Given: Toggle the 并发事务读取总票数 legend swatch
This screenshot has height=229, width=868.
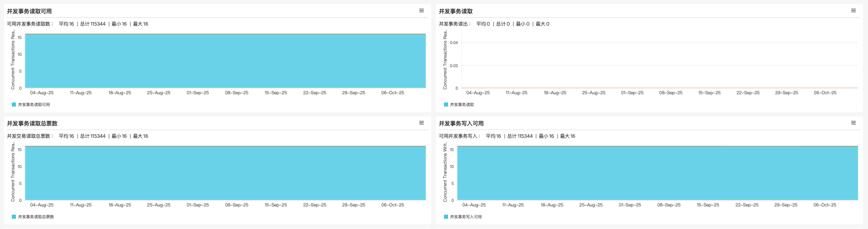Looking at the screenshot, I should (x=14, y=217).
